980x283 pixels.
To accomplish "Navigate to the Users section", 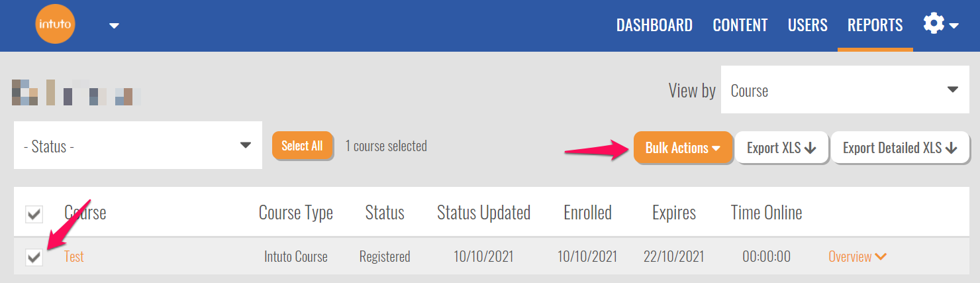I will coord(807,25).
